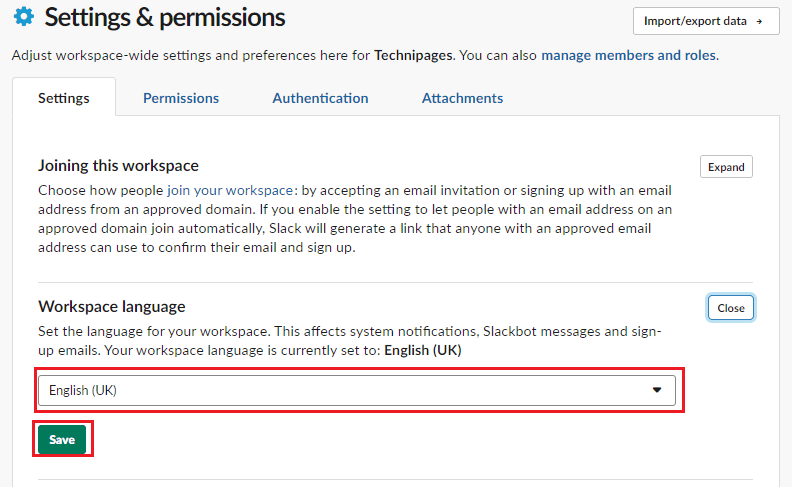Screen dimensions: 792x487
Task: Switch to the Authentication tab
Action: [320, 98]
